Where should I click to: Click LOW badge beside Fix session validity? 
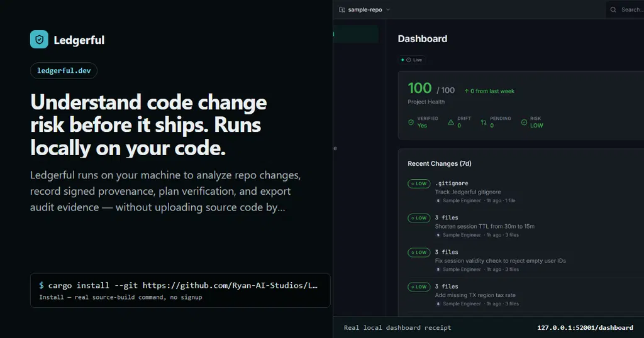(419, 253)
